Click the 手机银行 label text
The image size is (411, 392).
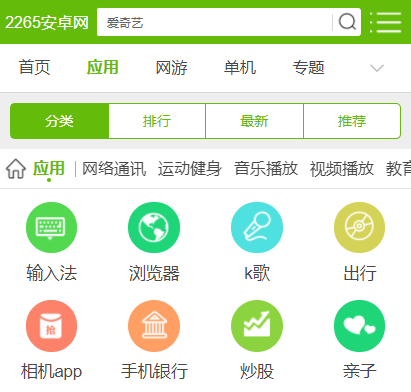pyautogui.click(x=154, y=371)
